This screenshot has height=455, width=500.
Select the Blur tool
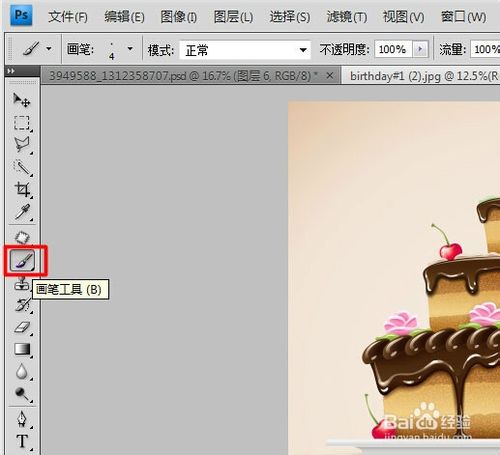point(22,371)
